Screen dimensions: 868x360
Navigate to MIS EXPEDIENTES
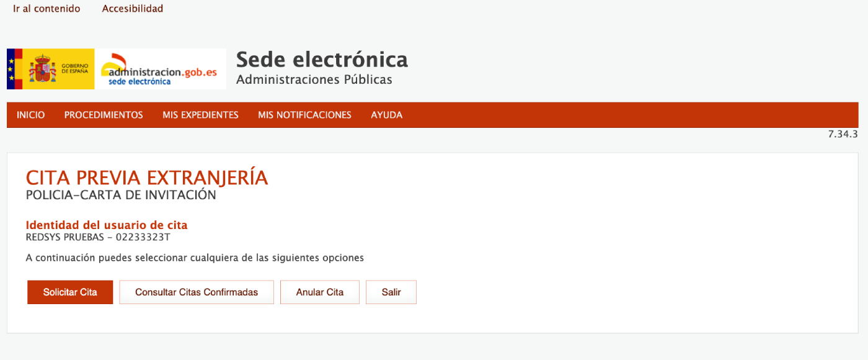tap(200, 115)
